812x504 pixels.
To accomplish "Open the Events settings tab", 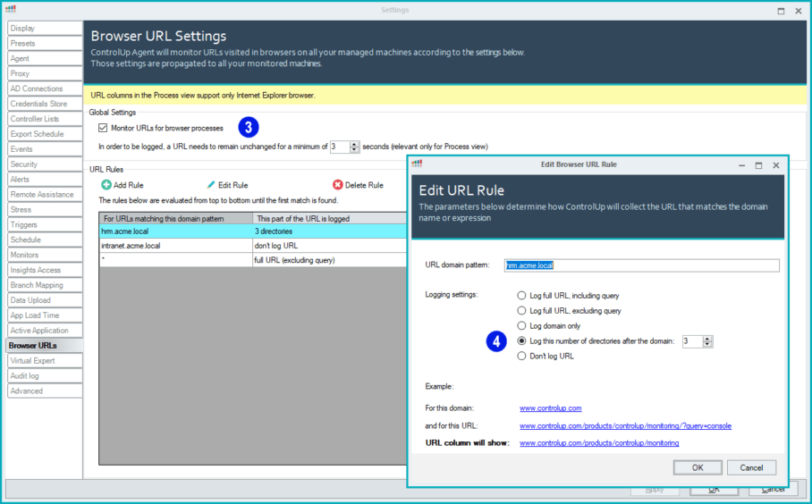I will 45,149.
